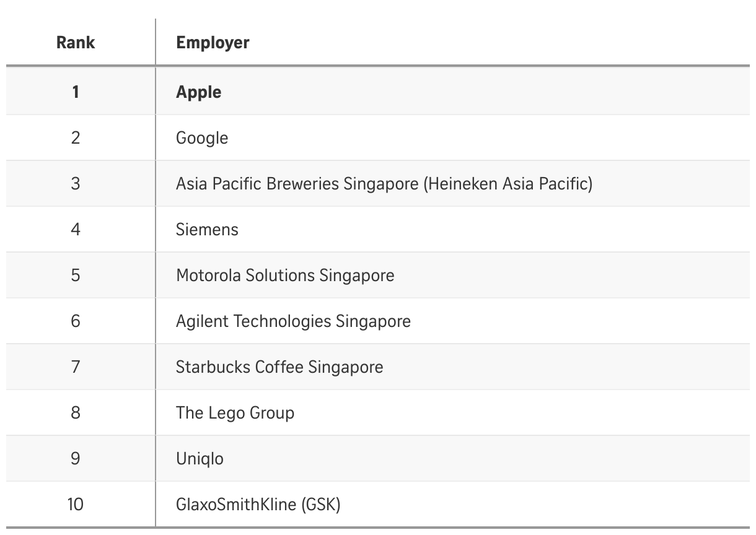Click the Rank column header
This screenshot has width=756, height=535.
(x=76, y=43)
